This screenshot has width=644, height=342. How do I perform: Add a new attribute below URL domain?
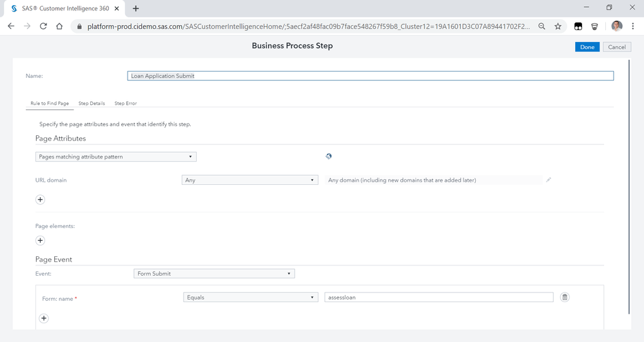point(40,200)
